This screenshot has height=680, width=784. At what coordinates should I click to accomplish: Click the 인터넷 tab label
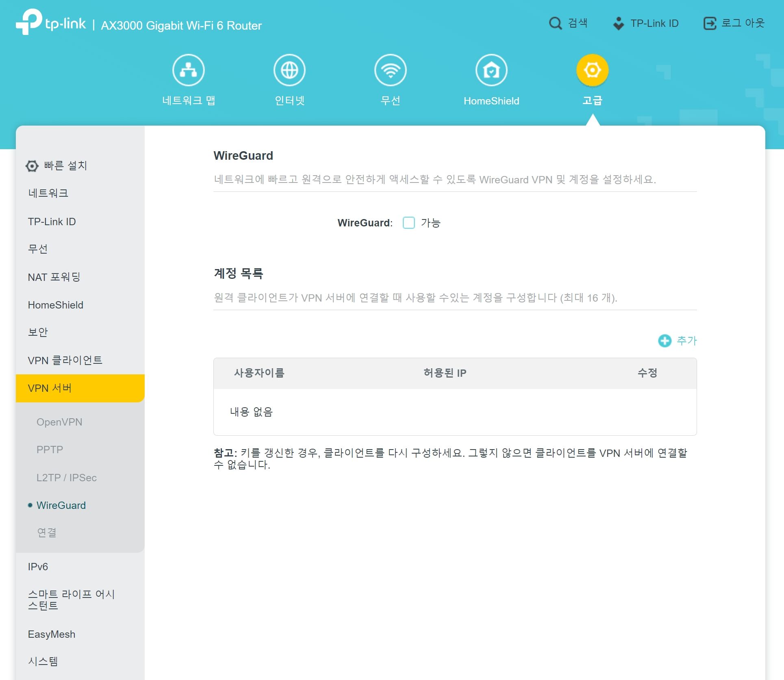pos(290,100)
